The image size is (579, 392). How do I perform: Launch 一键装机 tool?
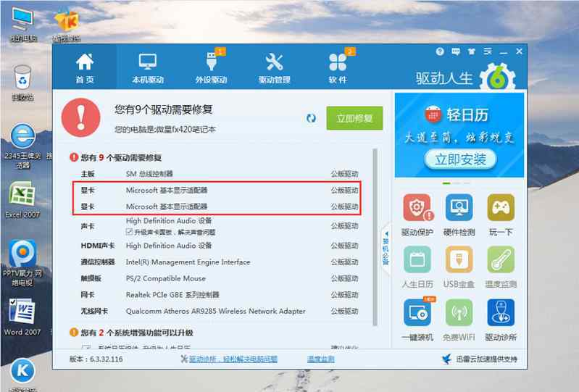click(417, 320)
